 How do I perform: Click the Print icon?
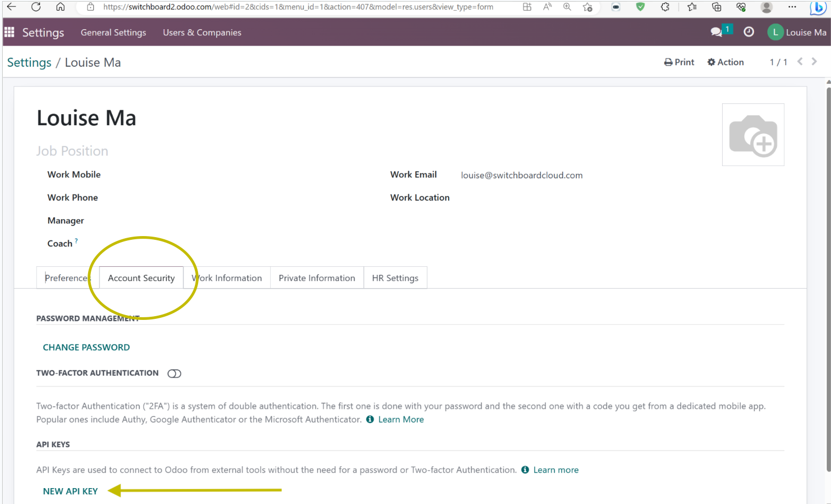coord(668,62)
